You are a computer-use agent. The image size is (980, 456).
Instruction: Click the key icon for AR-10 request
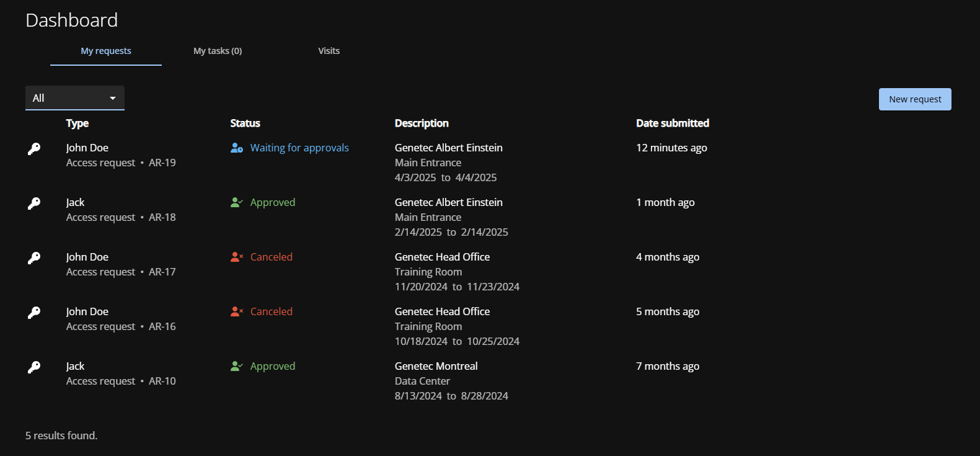pos(34,367)
